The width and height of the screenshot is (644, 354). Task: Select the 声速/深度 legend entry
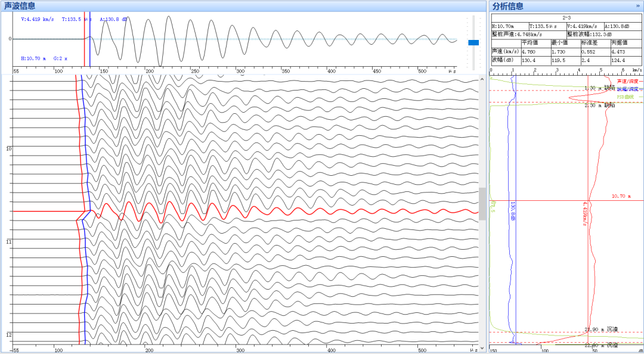tap(628, 81)
